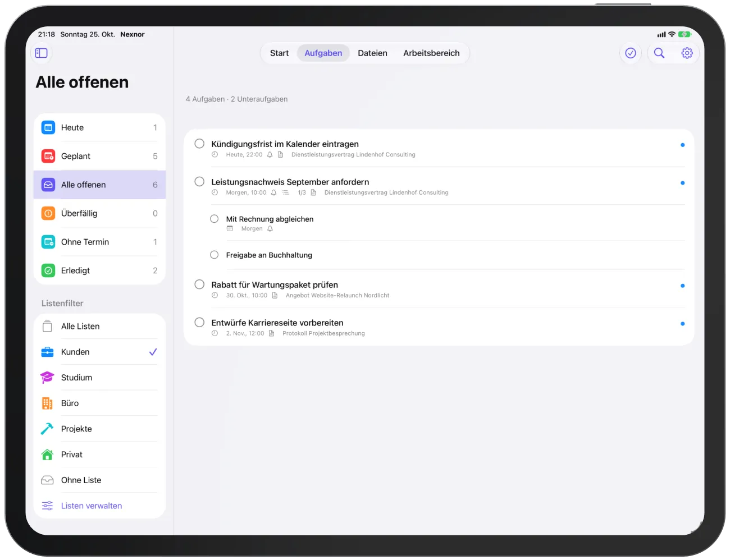Click the checkmark circle icon in toolbar
730x560 pixels.
pos(631,53)
